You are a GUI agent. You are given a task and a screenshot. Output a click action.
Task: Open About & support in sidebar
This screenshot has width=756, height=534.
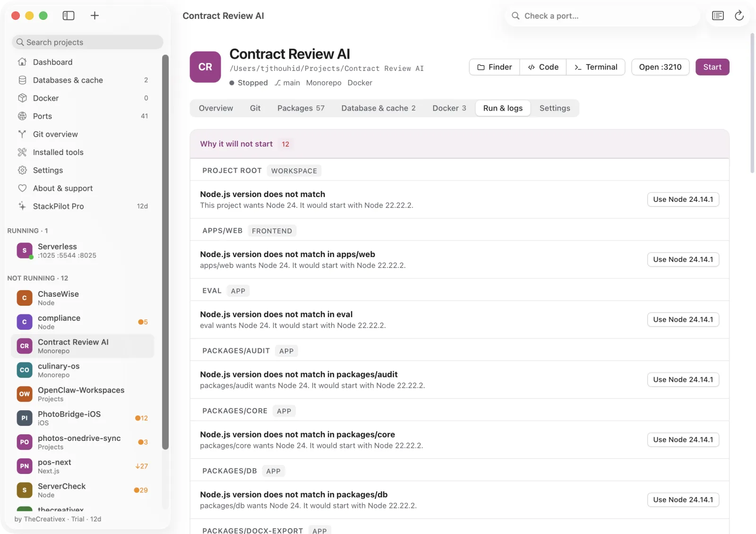[x=83, y=188]
